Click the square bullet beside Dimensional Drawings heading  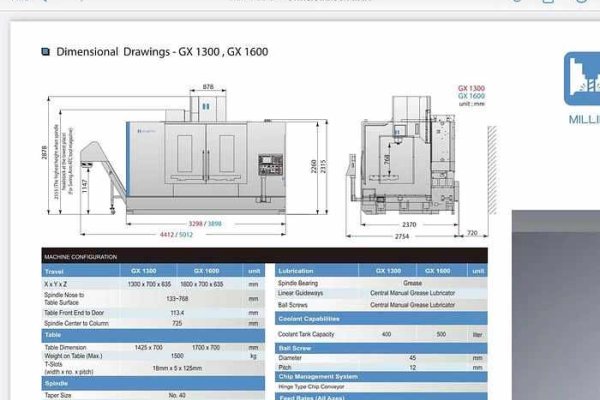pyautogui.click(x=46, y=52)
